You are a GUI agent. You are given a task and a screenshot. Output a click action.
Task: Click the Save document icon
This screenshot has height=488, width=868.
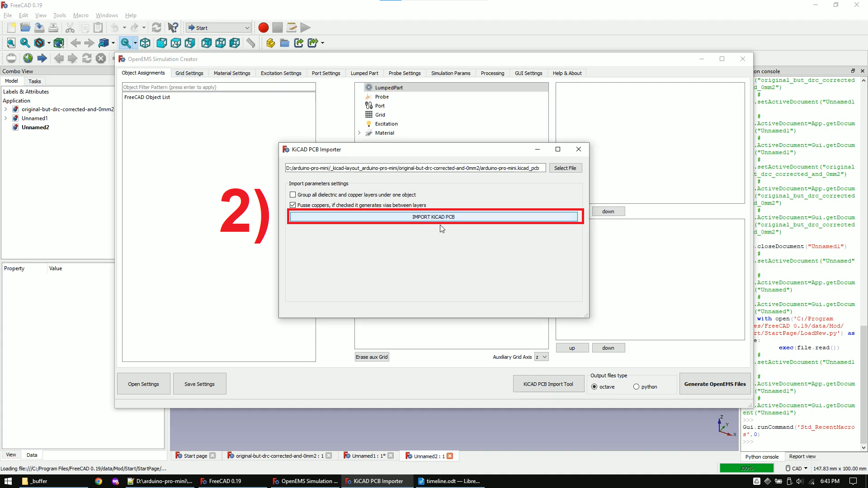point(39,28)
